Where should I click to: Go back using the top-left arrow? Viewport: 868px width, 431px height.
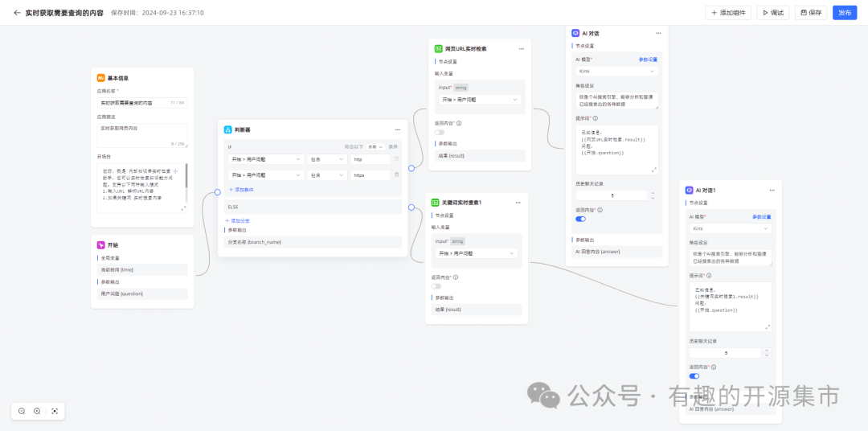click(17, 13)
